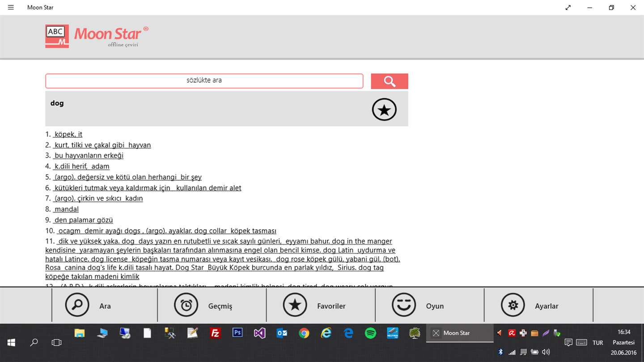Open Google Chrome in taskbar
The image size is (644, 362).
304,333
